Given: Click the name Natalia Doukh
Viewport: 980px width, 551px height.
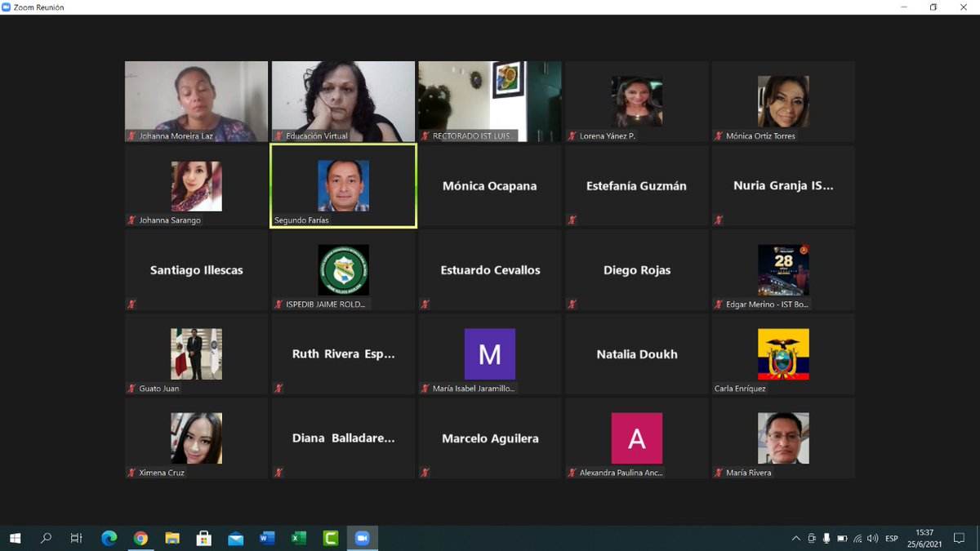Looking at the screenshot, I should coord(637,354).
